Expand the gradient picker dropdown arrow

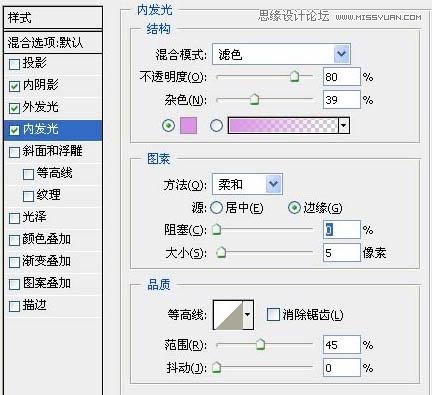pyautogui.click(x=344, y=126)
